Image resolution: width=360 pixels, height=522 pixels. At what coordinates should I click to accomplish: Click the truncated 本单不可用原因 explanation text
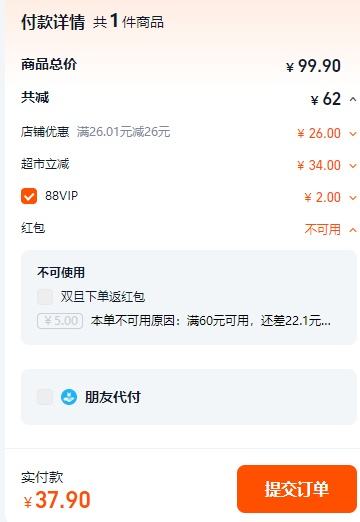point(211,321)
